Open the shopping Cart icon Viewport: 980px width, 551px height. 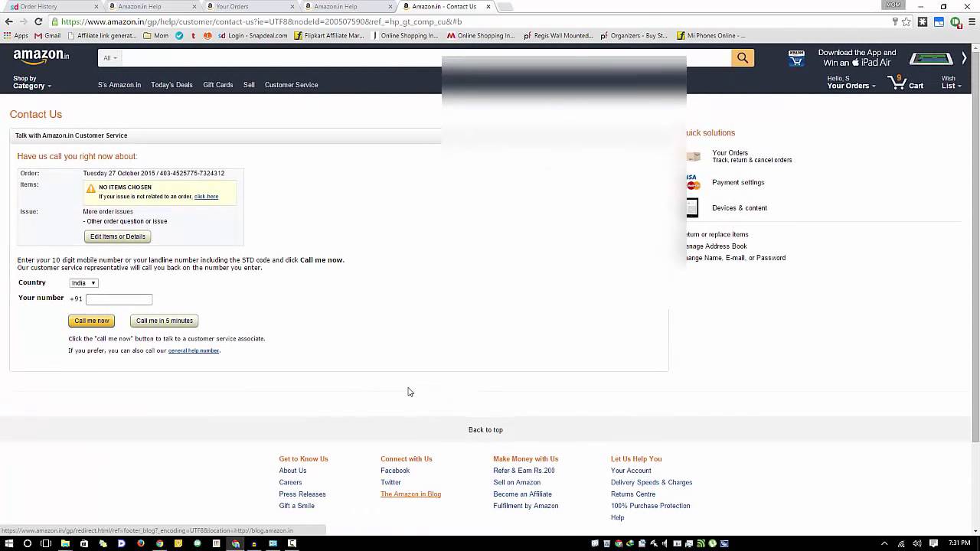906,82
